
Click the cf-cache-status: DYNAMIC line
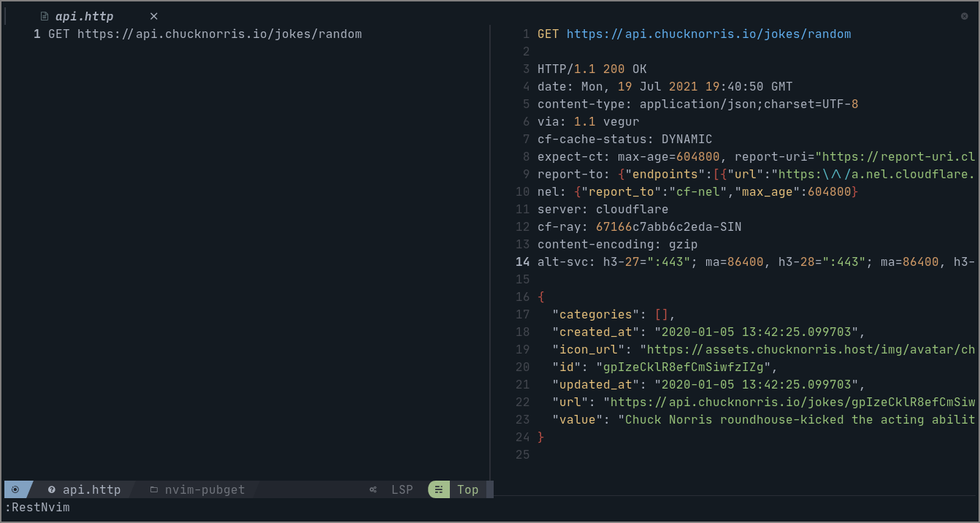click(625, 139)
